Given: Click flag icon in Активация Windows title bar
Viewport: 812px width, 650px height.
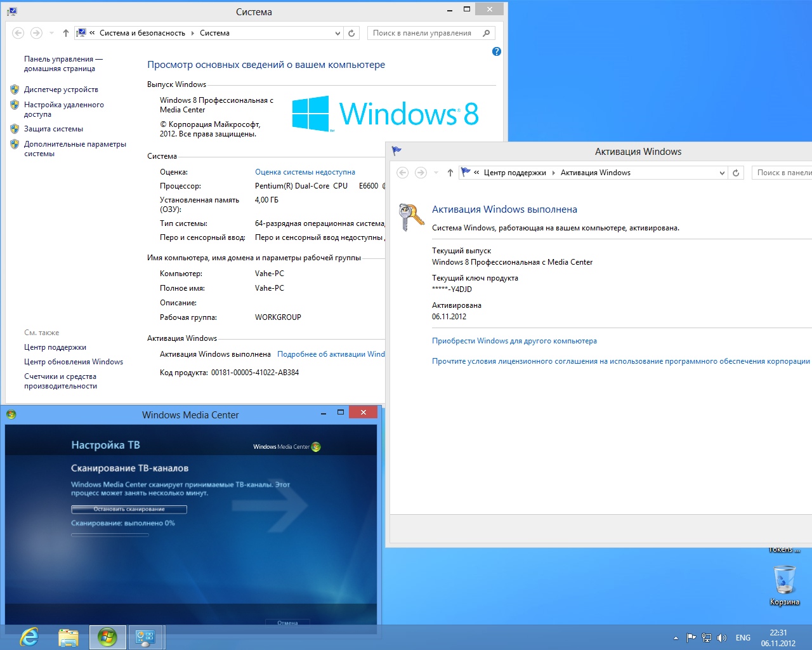Looking at the screenshot, I should pos(397,151).
